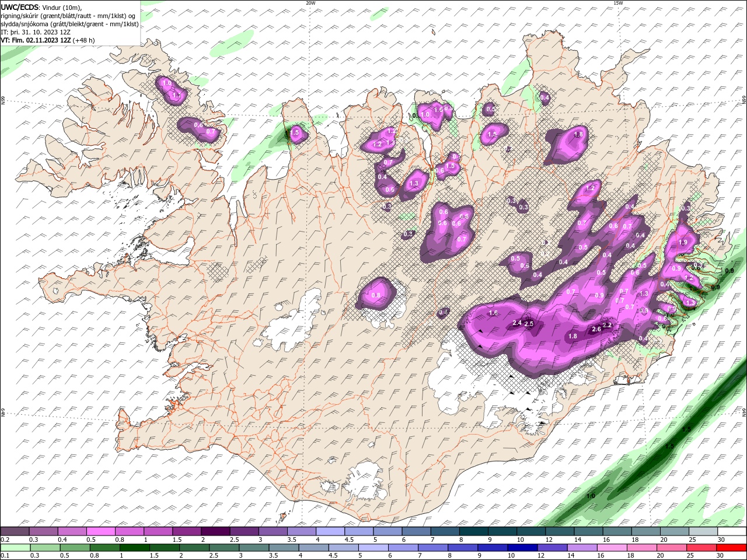Pick the pale green first swatch of lower legend
747x560 pixels.
(x=15, y=548)
